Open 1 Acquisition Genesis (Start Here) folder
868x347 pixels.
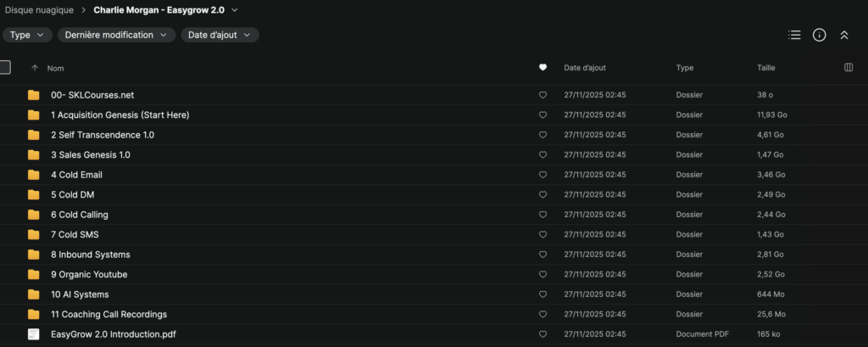tap(120, 115)
